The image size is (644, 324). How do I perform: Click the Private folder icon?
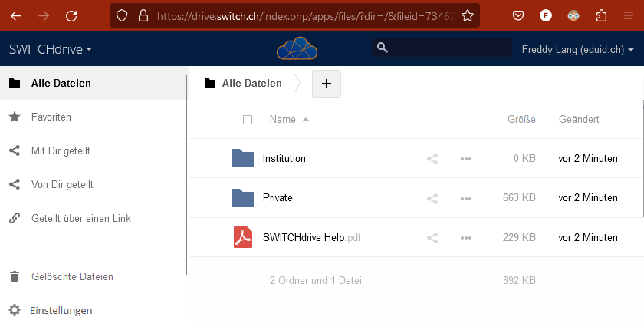(x=243, y=198)
